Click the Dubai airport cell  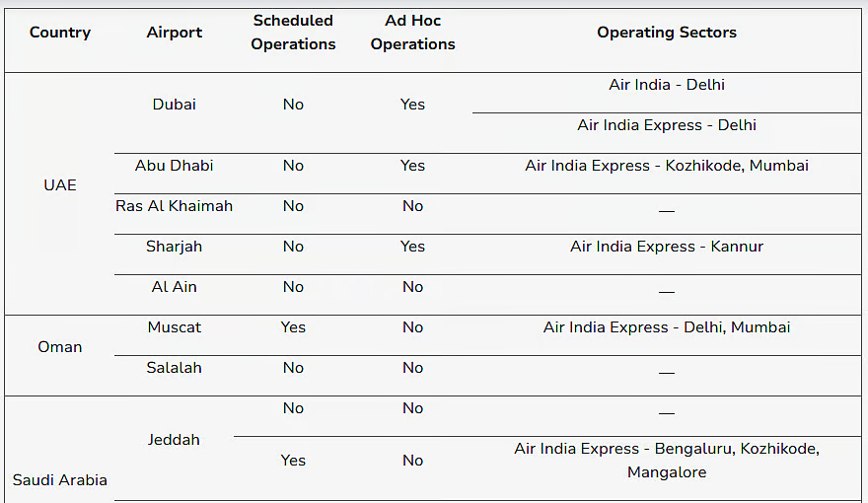175,105
